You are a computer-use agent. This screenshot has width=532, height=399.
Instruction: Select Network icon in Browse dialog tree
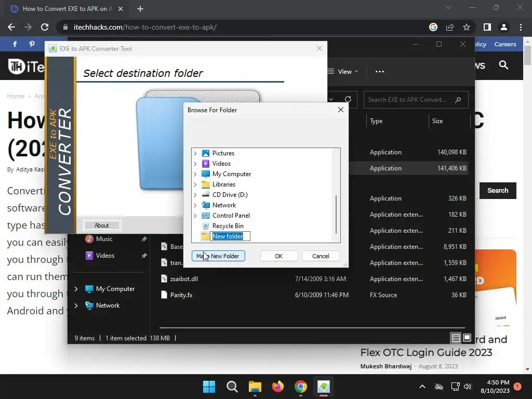[x=206, y=205]
